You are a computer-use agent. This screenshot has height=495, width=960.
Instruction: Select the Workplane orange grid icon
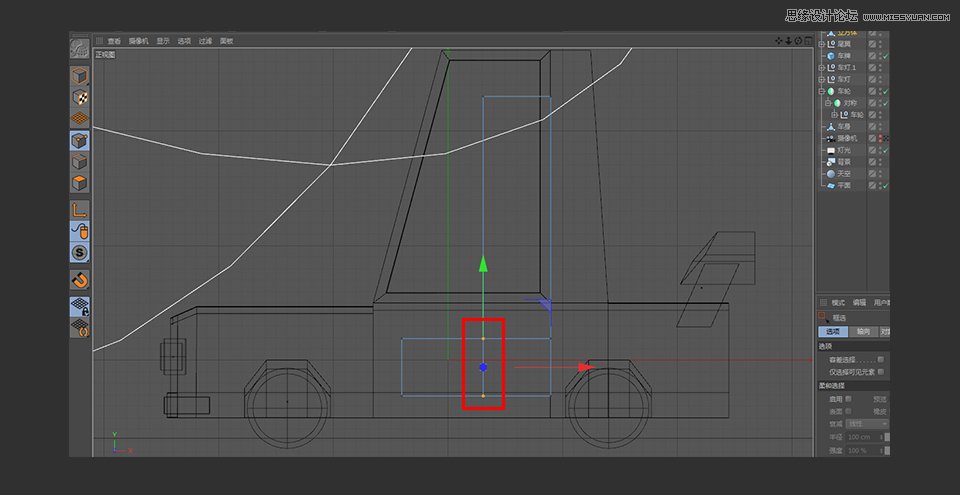point(80,118)
